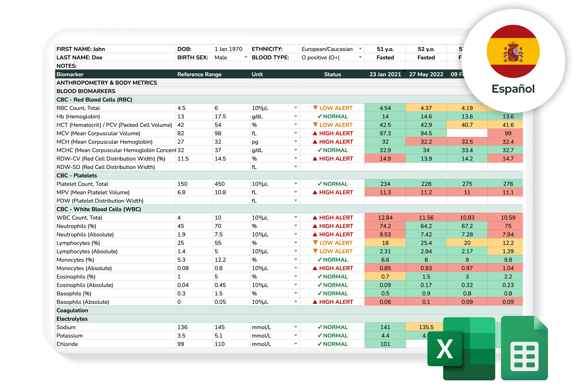This screenshot has height=391, width=588.
Task: Select the red 1.04 Monocytes (Absolute) cell
Action: [x=505, y=268]
